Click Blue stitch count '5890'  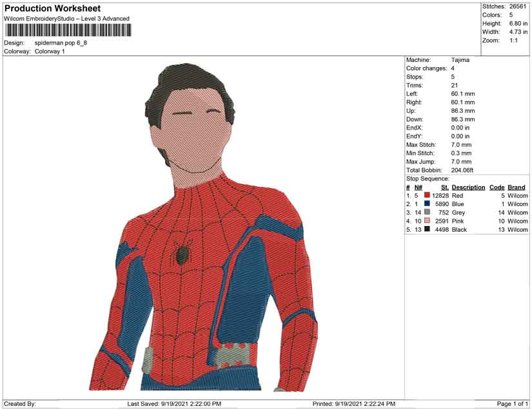pos(442,204)
